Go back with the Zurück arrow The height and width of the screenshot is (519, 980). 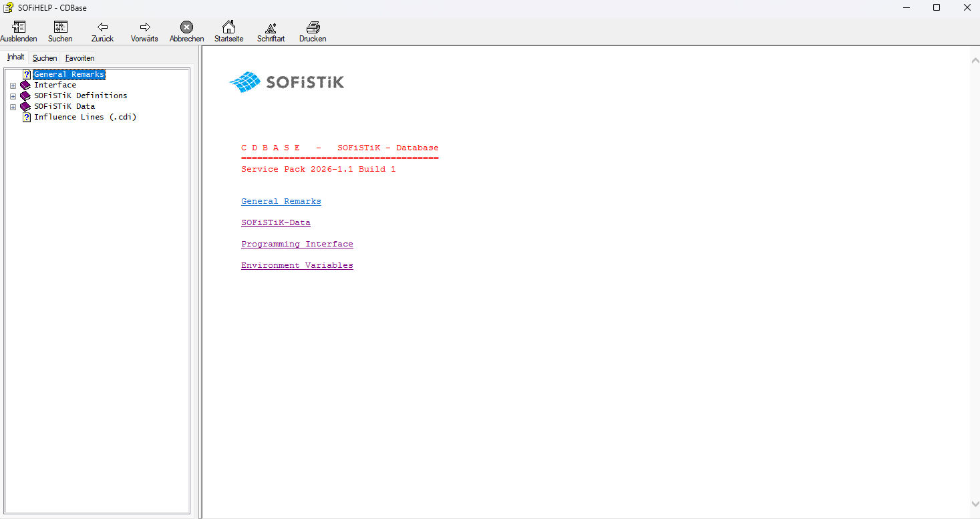click(x=102, y=27)
